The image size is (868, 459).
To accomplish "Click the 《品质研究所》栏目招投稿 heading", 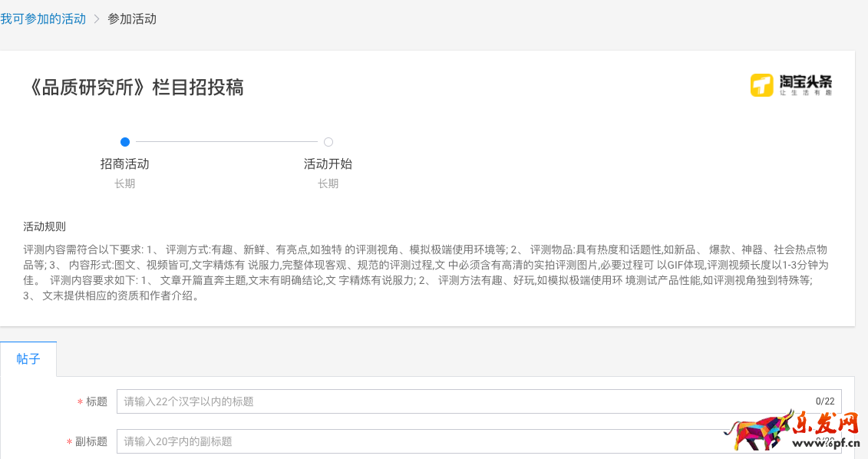I will point(136,88).
